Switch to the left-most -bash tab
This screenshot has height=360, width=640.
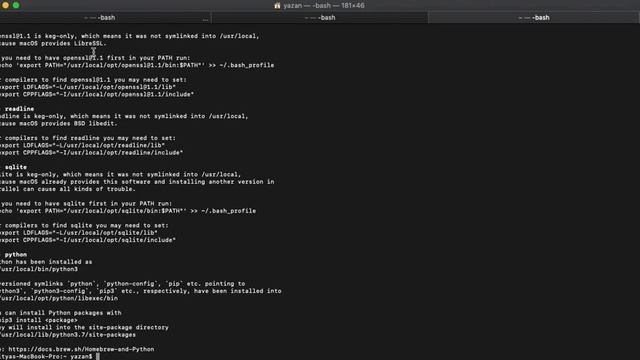[105, 18]
